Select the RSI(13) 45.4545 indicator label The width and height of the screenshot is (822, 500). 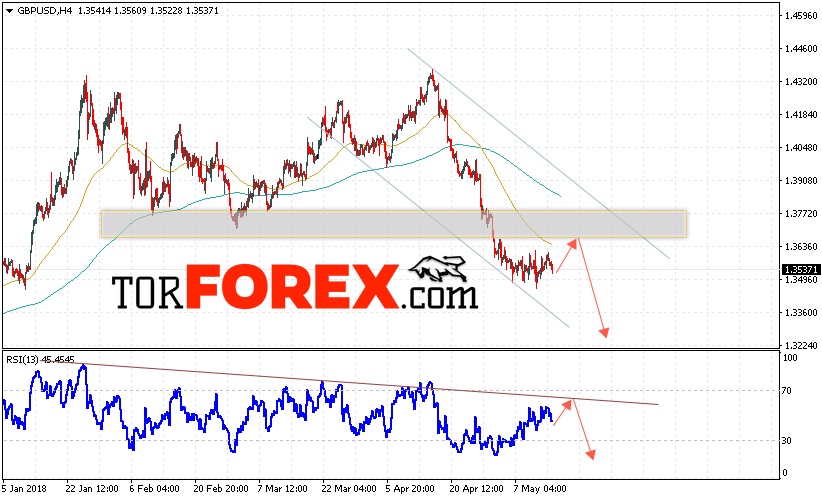[40, 360]
